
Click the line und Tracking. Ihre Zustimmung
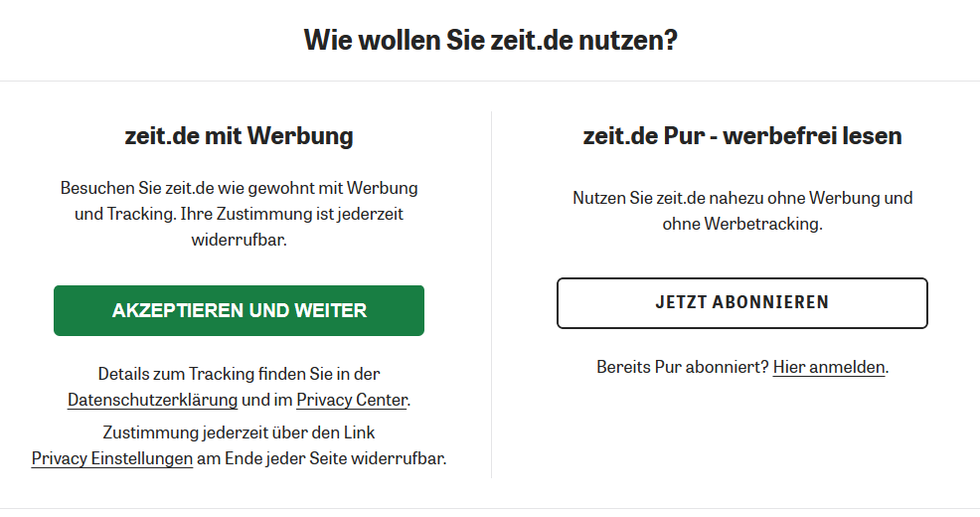point(239,213)
